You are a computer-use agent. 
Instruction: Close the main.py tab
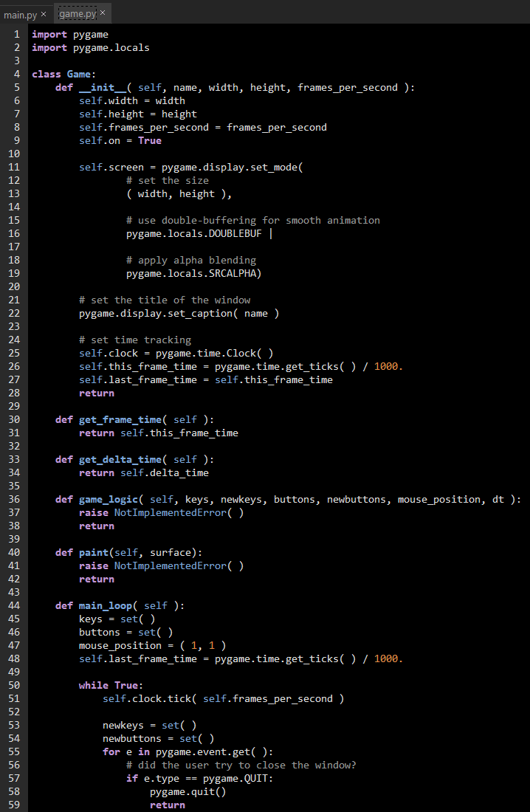(44, 13)
